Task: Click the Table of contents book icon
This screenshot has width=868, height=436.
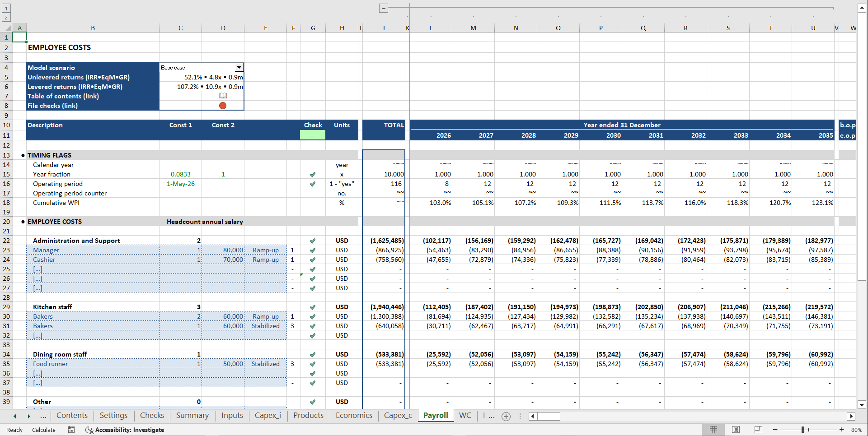Action: [x=223, y=96]
